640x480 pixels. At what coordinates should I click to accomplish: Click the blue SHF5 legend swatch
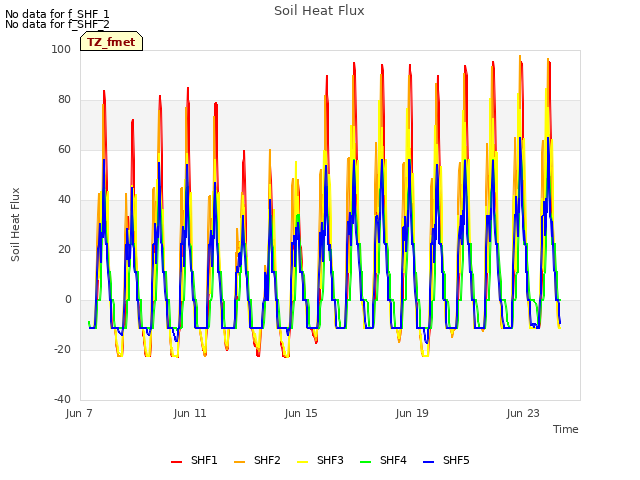tap(429, 462)
